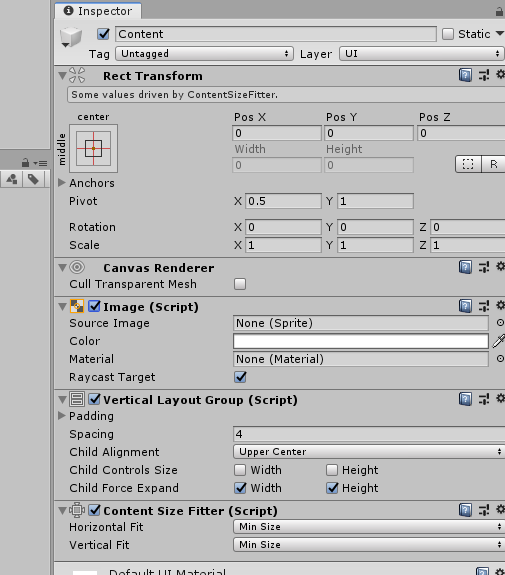Enable Child Controls Size Width checkbox
This screenshot has width=505, height=575.
click(240, 470)
